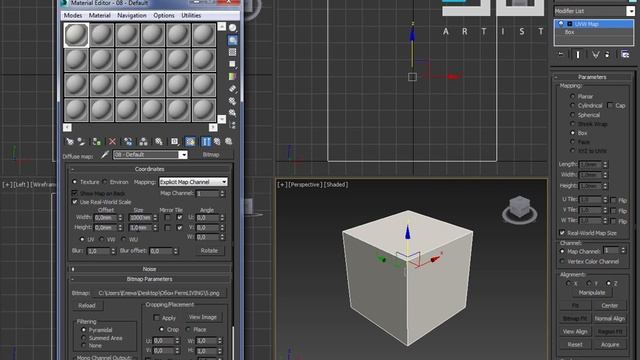Click the Video Color Check icon
This screenshot has height=360, width=640.
pyautogui.click(x=233, y=76)
